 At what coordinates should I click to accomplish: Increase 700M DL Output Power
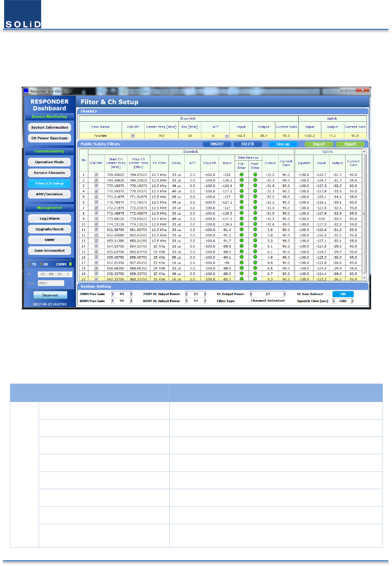[205, 294]
